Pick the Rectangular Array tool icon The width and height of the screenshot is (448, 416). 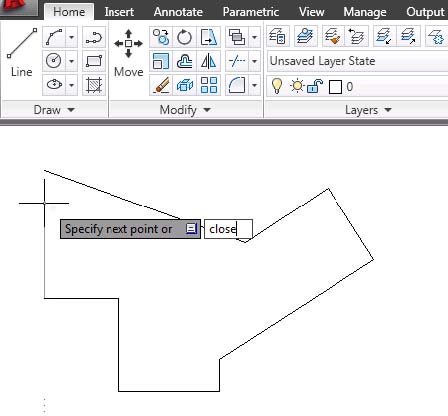pos(209,85)
